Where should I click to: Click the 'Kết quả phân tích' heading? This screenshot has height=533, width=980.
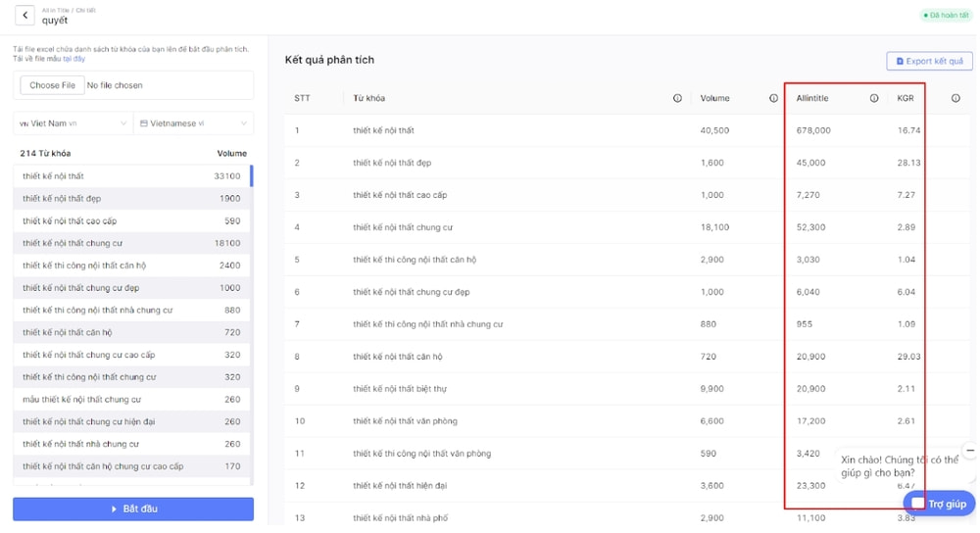[329, 60]
